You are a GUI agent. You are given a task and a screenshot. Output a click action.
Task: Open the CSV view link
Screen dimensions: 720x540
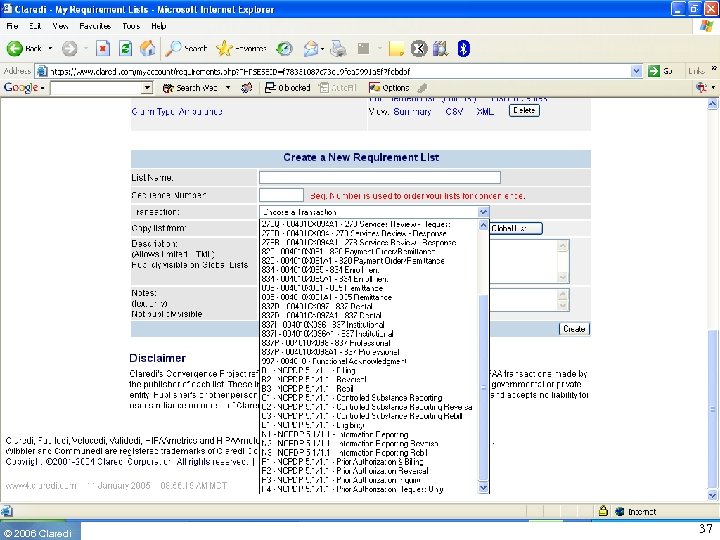(454, 112)
